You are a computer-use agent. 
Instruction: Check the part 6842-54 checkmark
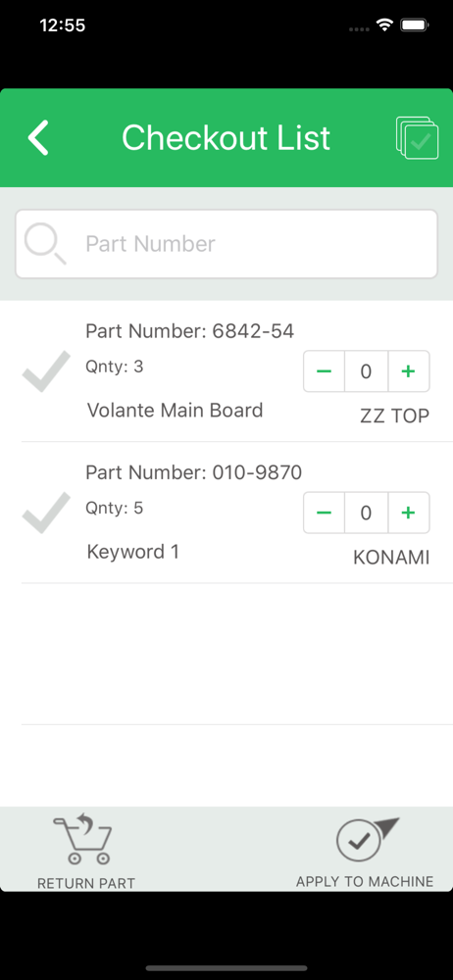click(x=46, y=371)
